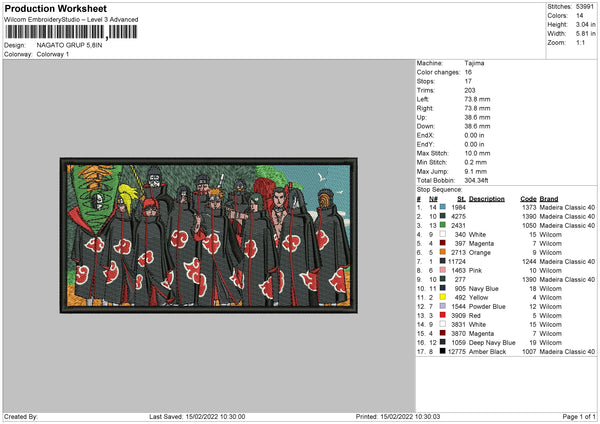Select the design name "NAGATO GRUP 5,8IN"
The image size is (600, 424).
click(69, 45)
